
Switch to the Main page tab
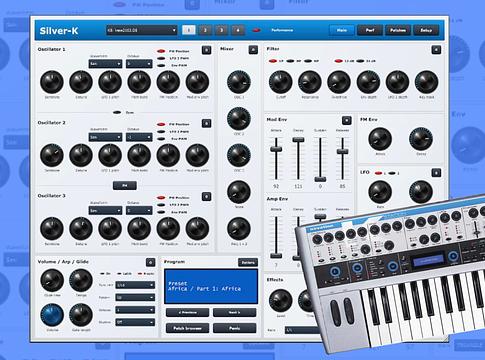[342, 30]
